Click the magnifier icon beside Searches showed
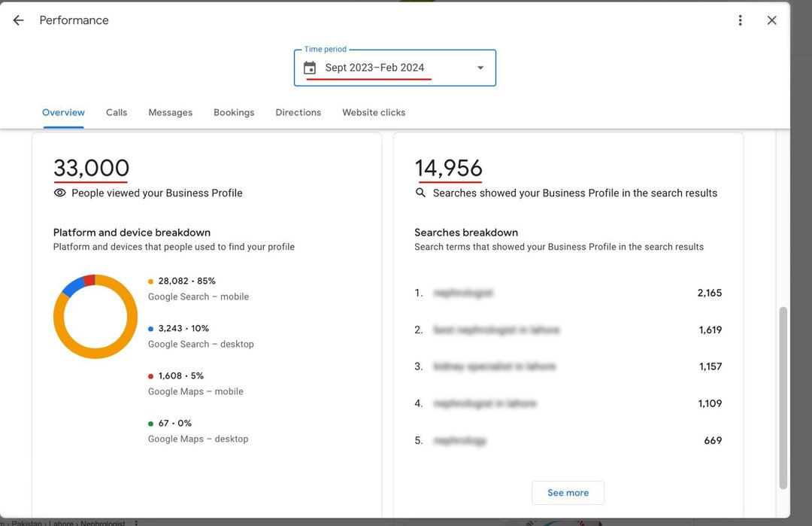The image size is (812, 526). pyautogui.click(x=420, y=193)
